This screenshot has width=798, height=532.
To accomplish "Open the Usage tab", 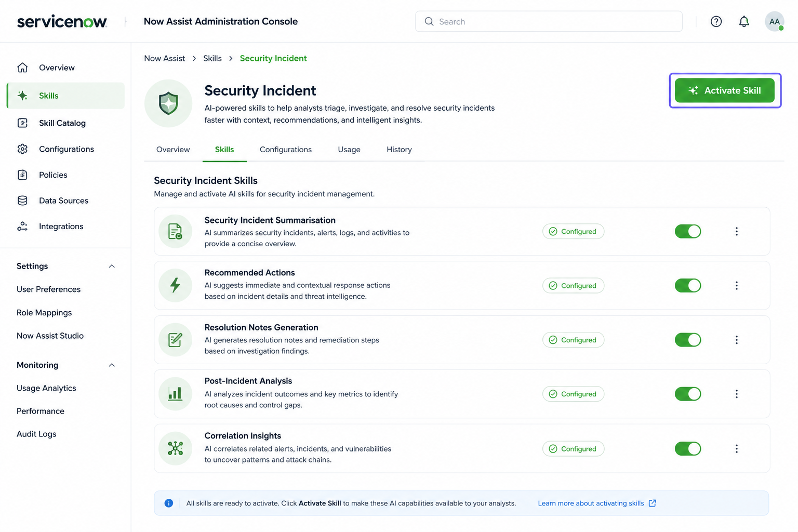I will pos(349,150).
